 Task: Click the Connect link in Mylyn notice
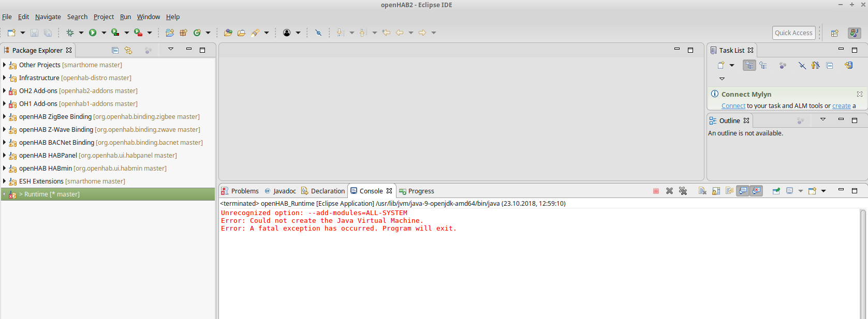tap(733, 106)
